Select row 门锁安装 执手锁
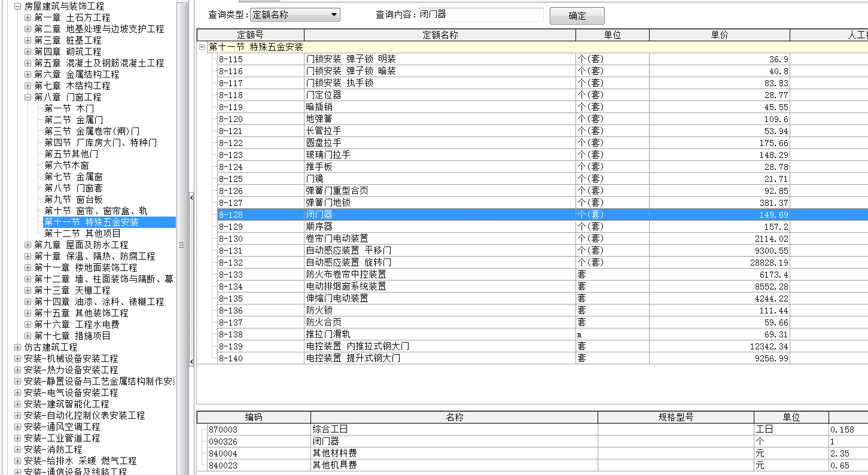 543,83
